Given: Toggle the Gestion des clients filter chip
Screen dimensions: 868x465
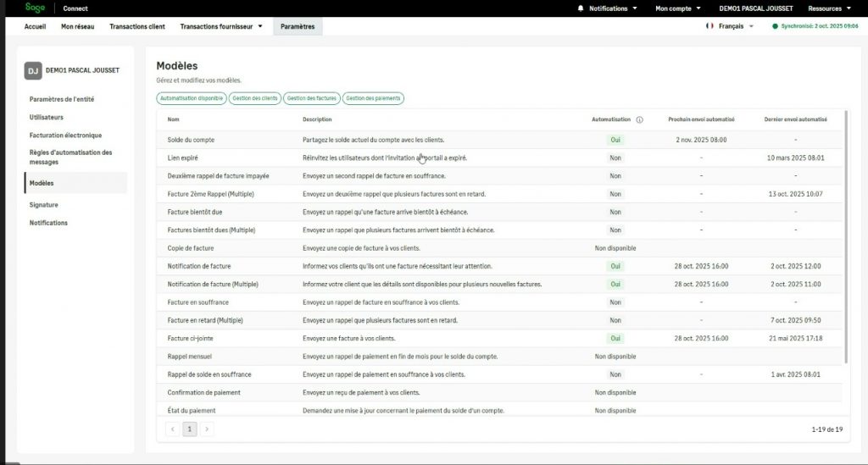Looking at the screenshot, I should [x=255, y=98].
